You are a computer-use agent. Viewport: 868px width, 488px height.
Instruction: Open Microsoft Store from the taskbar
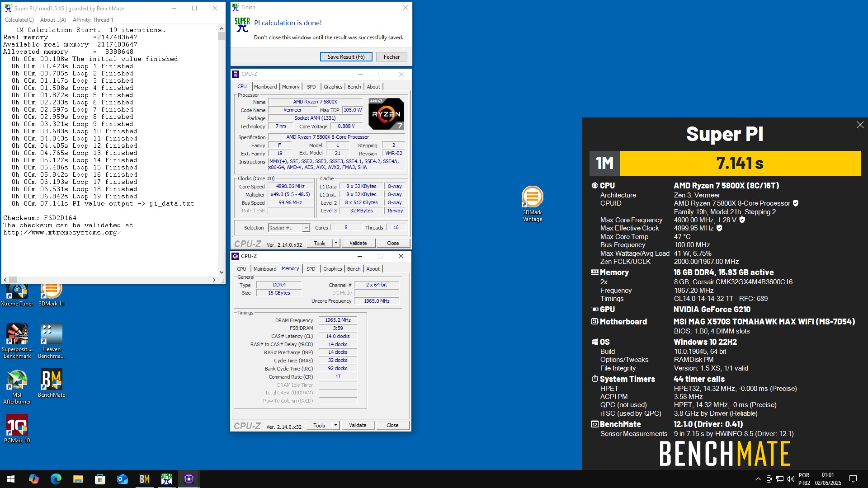click(x=100, y=479)
